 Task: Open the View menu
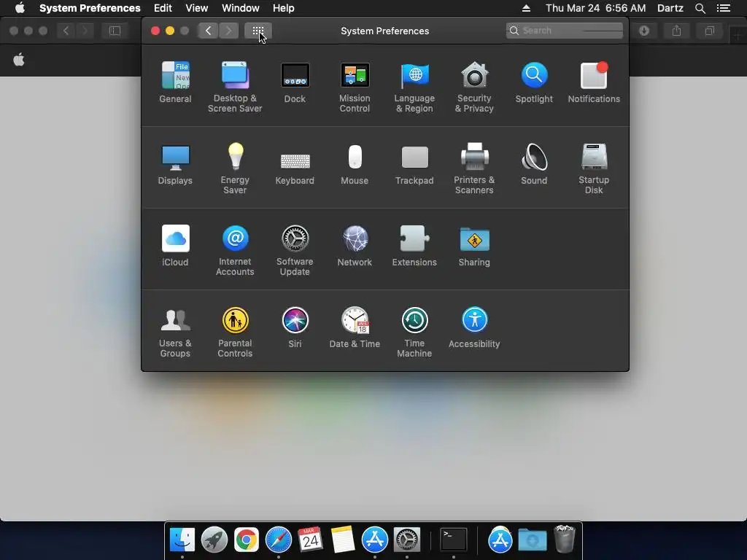tap(197, 8)
